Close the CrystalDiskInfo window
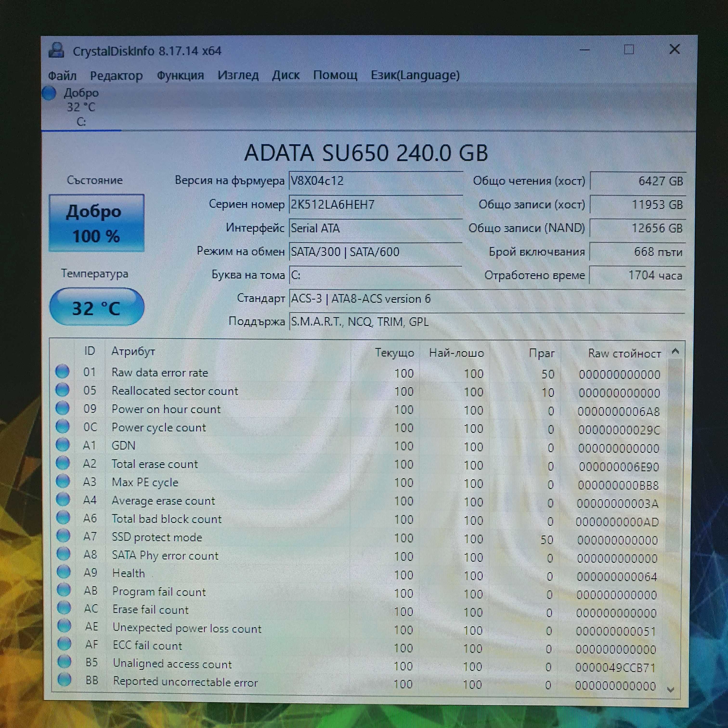 pos(674,49)
